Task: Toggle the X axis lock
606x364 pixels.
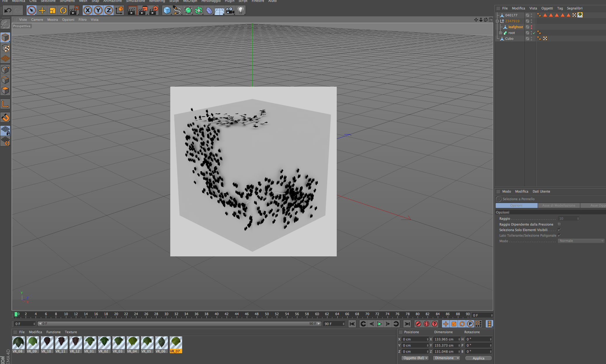Action: [87, 10]
